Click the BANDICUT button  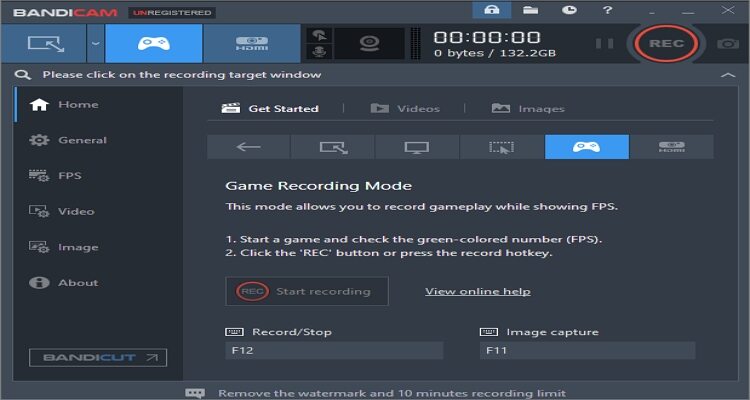[98, 357]
